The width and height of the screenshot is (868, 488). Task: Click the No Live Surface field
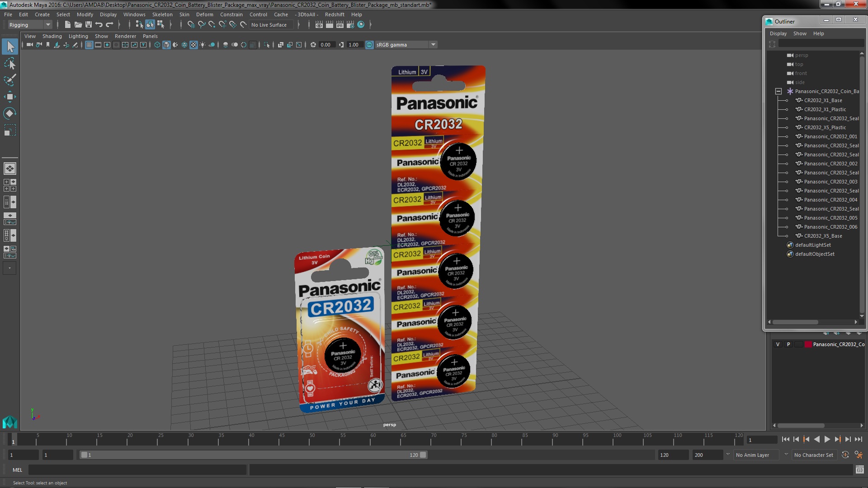click(x=271, y=25)
